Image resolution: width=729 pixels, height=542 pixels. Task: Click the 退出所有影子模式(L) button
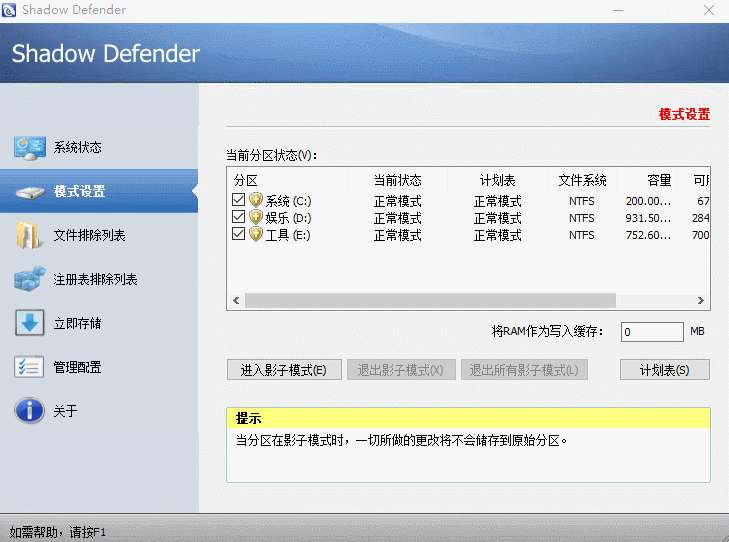pos(524,370)
